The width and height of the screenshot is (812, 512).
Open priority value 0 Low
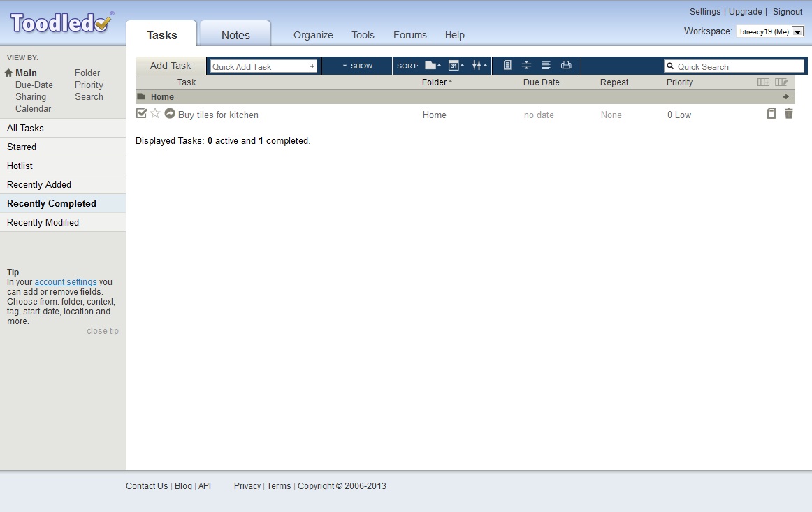[x=679, y=115]
